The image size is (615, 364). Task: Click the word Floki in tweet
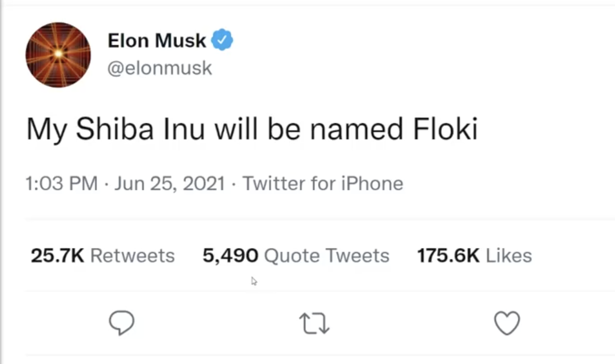click(445, 129)
